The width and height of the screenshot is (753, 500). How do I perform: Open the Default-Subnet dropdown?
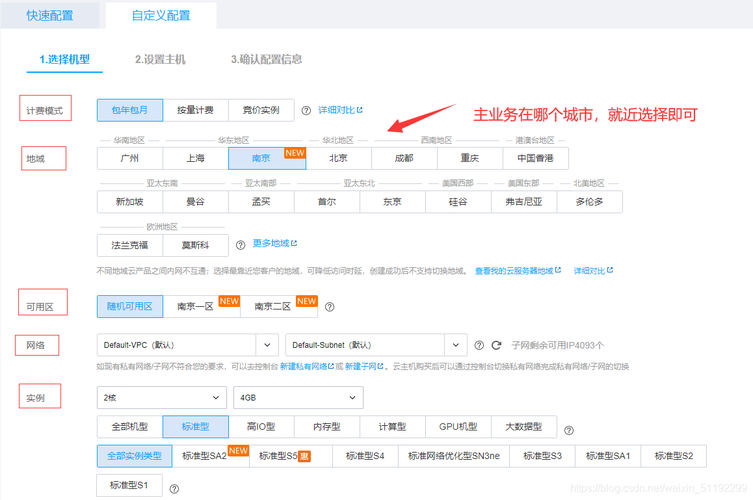tap(376, 345)
